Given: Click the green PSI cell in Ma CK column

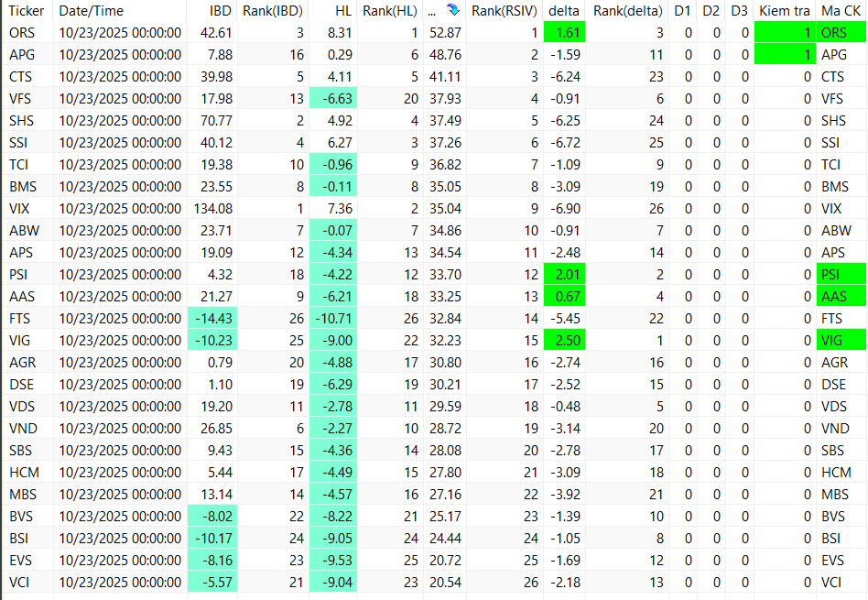Looking at the screenshot, I should (841, 275).
